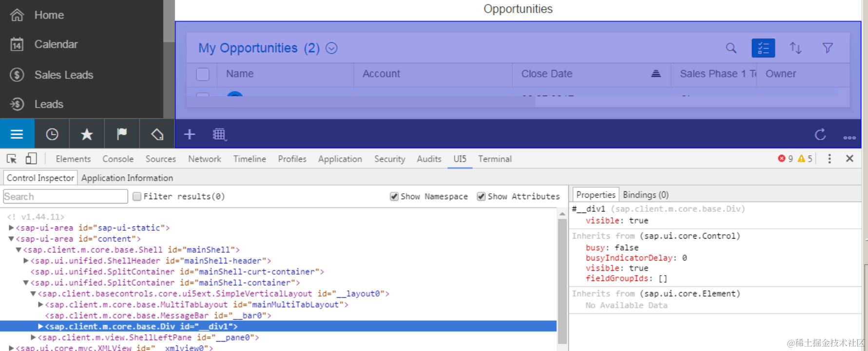
Task: Click the Sales Phase column header
Action: pos(714,74)
